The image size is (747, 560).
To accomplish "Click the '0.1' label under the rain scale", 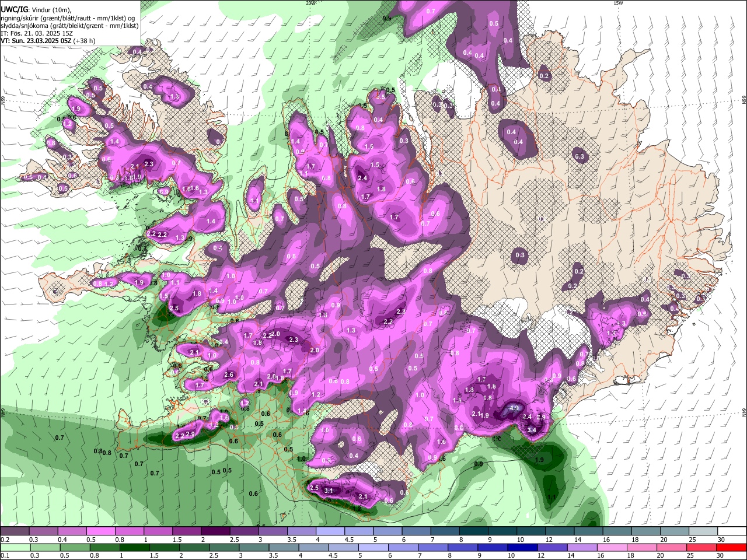I will (5, 555).
